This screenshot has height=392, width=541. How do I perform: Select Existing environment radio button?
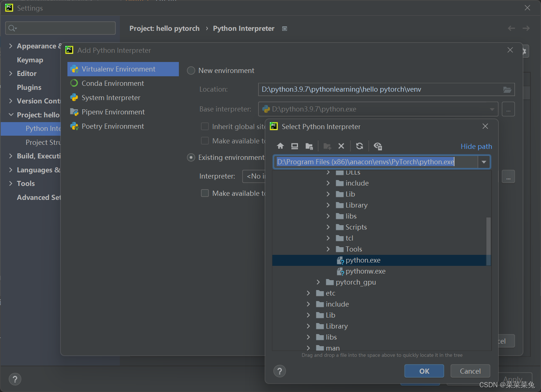(191, 157)
